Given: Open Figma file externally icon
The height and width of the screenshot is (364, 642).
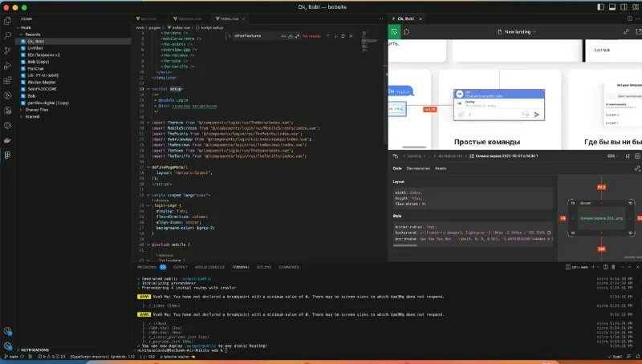Looking at the screenshot, I should click(638, 31).
